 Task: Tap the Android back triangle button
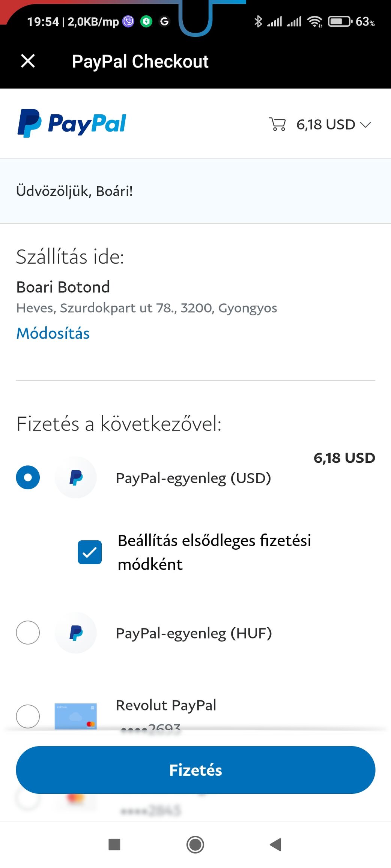276,845
